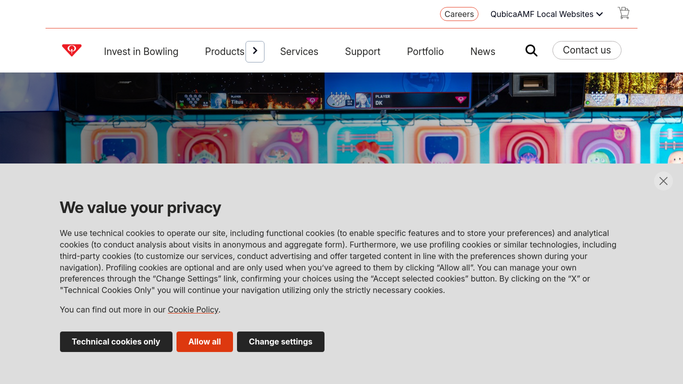Click the Products menu label
Viewport: 683px width, 384px height.
(224, 51)
